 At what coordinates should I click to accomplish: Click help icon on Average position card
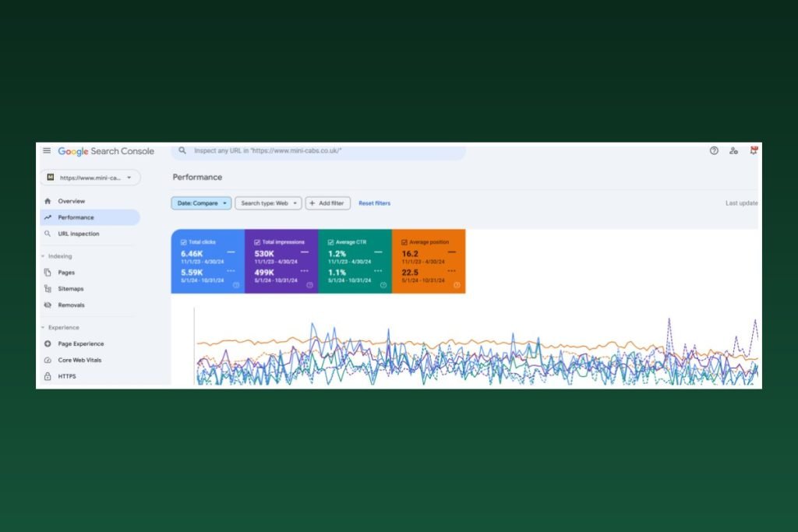pyautogui.click(x=457, y=285)
